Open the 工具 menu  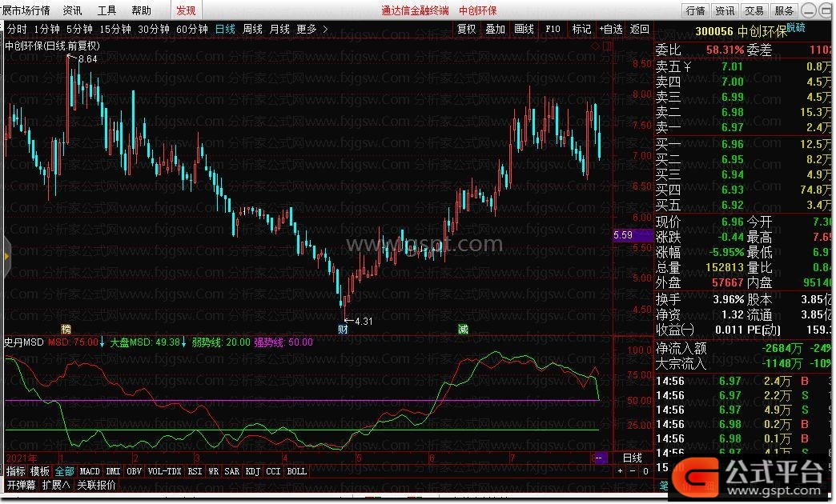[107, 10]
